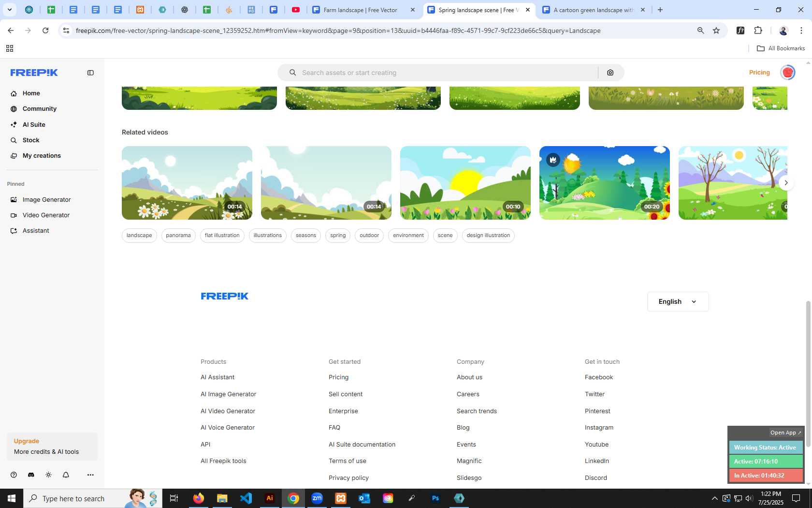Open Chrome three-dot menu
The height and width of the screenshot is (508, 812).
pos(801,30)
